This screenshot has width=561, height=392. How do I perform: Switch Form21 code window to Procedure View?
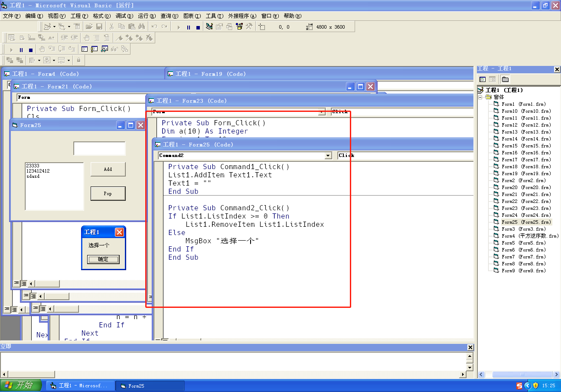click(16, 283)
